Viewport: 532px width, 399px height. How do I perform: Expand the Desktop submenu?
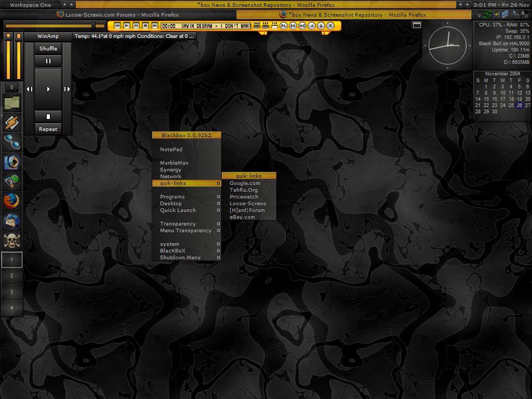pyautogui.click(x=187, y=204)
